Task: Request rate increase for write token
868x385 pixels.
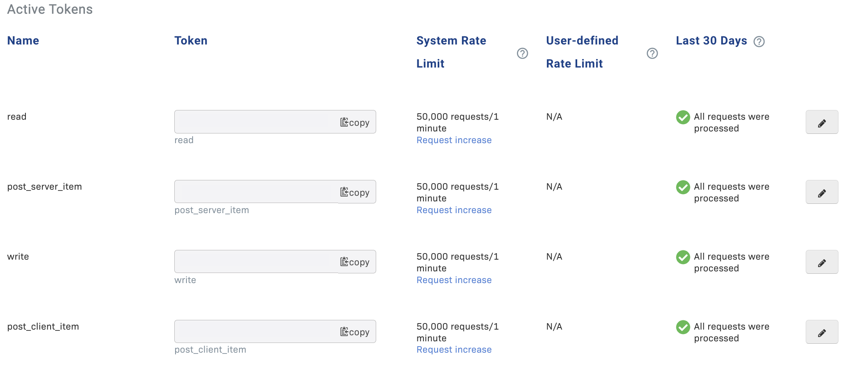Action: pos(454,280)
